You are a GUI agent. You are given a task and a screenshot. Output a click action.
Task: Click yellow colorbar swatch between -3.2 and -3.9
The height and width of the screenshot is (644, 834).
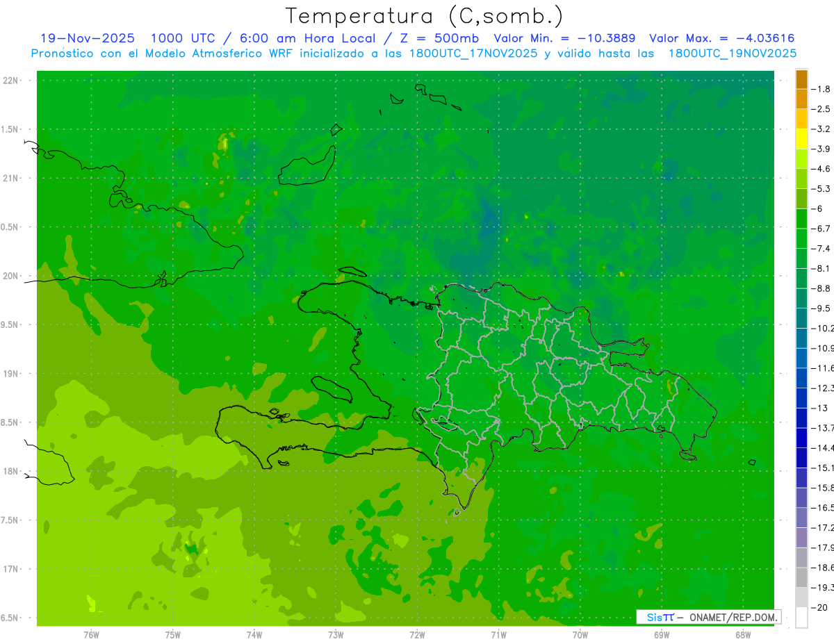tap(801, 139)
